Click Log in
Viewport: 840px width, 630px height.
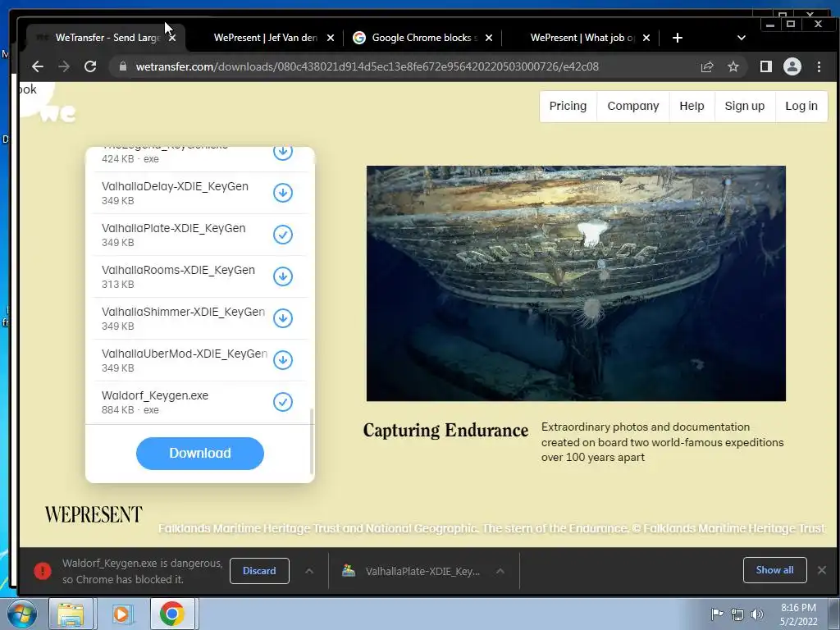(x=801, y=106)
